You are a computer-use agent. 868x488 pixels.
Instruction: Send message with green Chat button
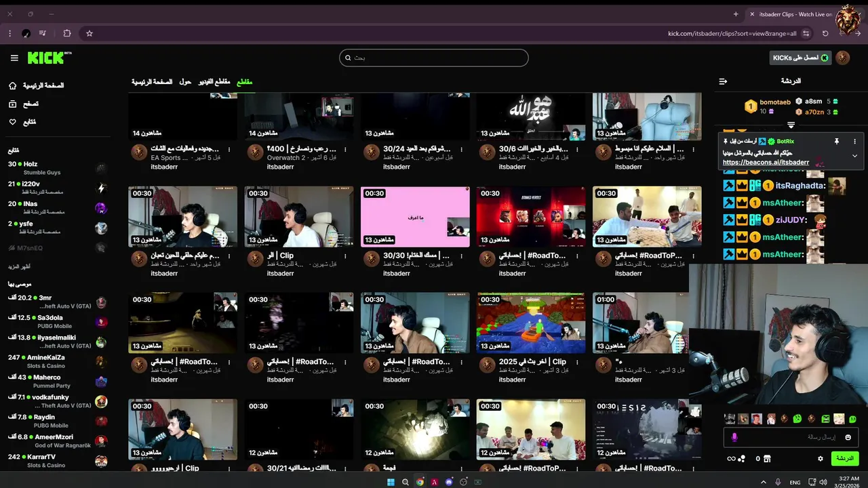tap(845, 459)
